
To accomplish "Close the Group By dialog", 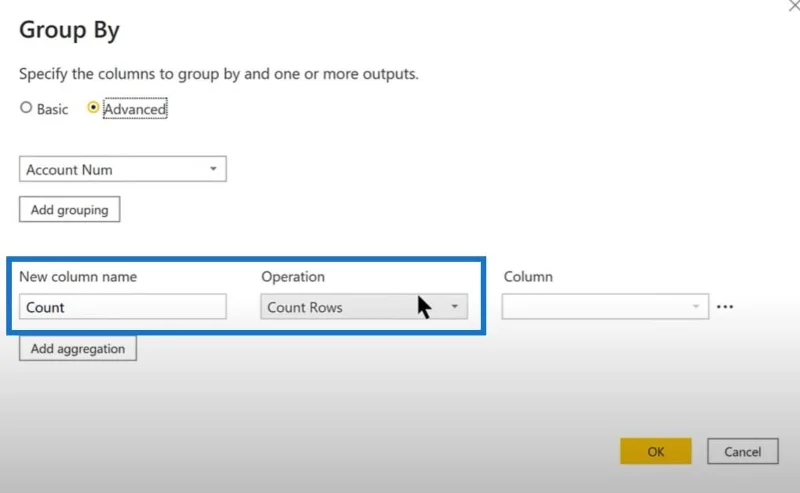I will 794,5.
